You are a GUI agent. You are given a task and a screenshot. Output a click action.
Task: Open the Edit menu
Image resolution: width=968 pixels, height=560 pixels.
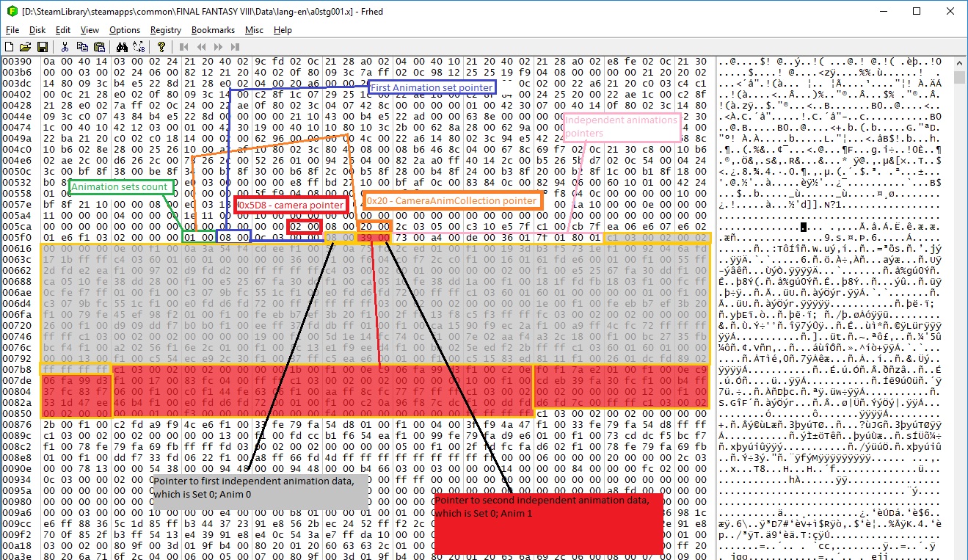(63, 30)
